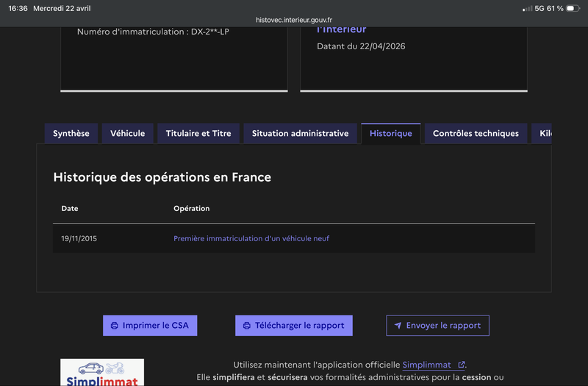Click the Historique des opérations en France heading
The height and width of the screenshot is (386, 588).
(x=162, y=177)
